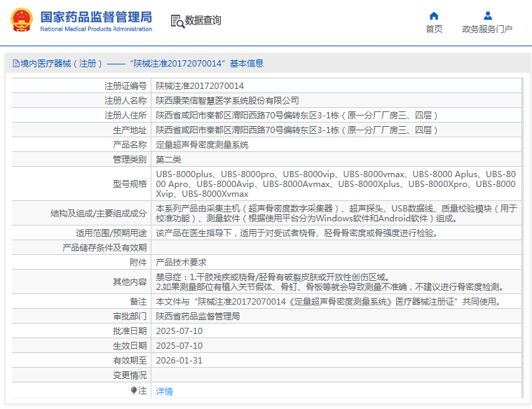532x409 pixels.
Task: Select product name 定量超声骨密度测量系统
Action: (202, 145)
